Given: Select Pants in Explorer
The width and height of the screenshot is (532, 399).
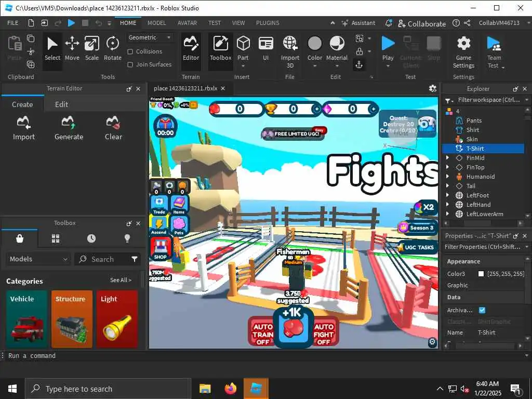Looking at the screenshot, I should click(x=474, y=121).
